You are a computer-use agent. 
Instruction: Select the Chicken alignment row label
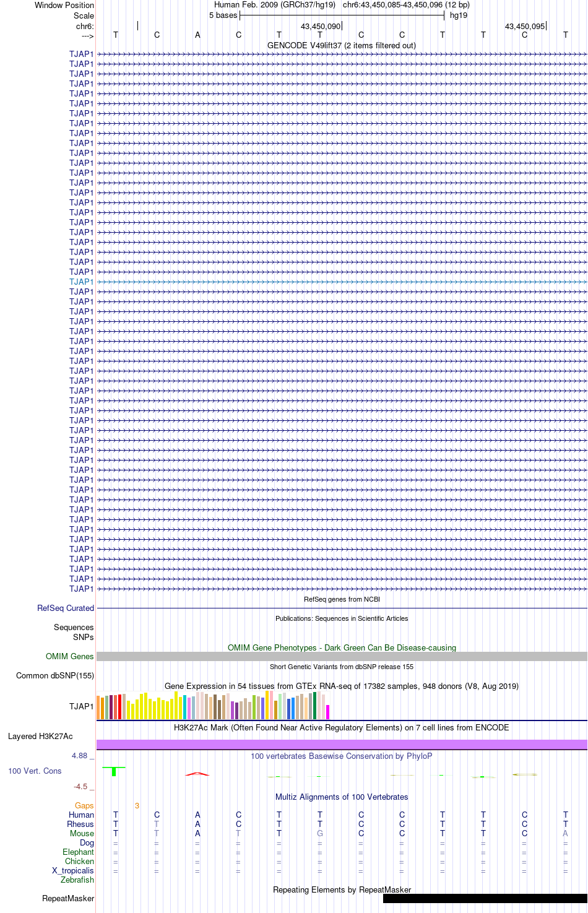pyautogui.click(x=79, y=862)
